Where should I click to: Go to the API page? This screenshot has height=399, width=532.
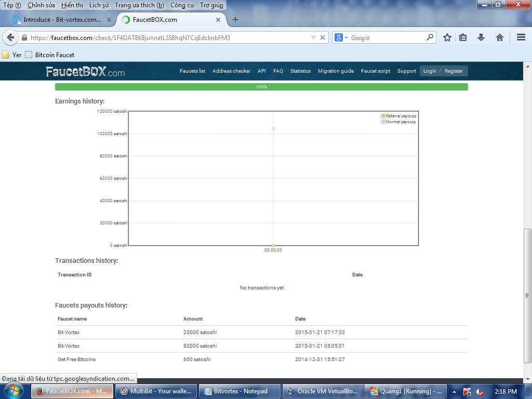click(x=262, y=71)
